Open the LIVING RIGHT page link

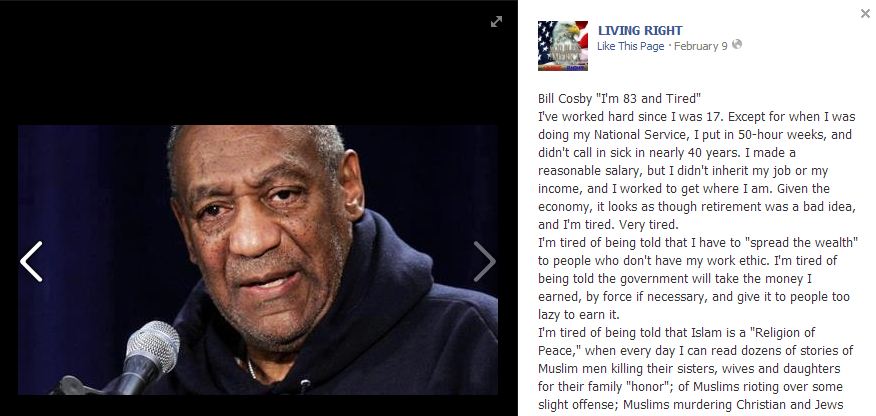tap(640, 31)
